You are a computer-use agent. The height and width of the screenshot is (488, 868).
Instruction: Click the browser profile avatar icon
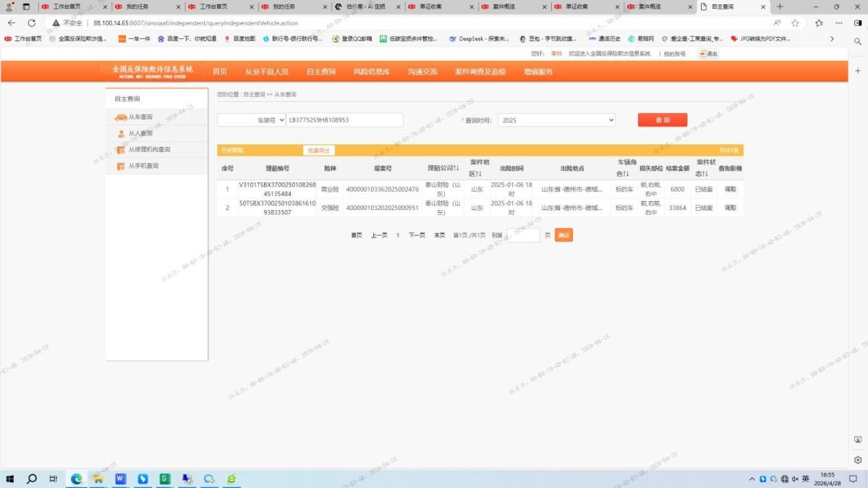pyautogui.click(x=9, y=7)
